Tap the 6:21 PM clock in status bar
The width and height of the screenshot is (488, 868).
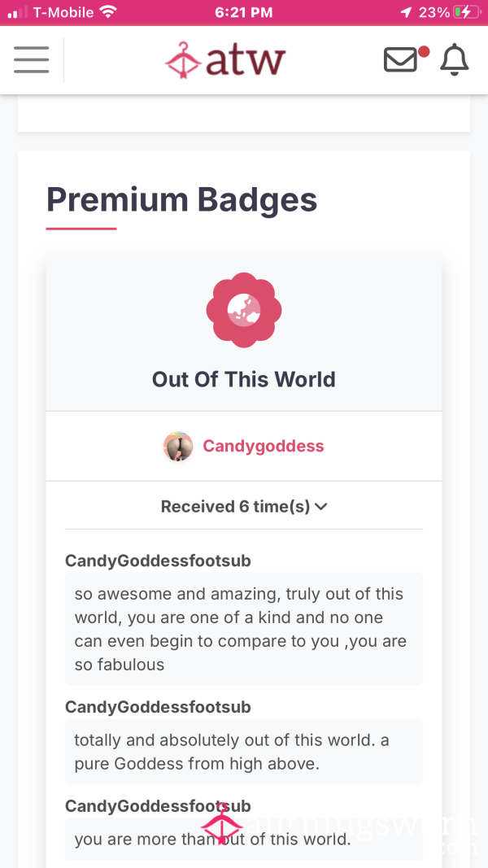click(244, 12)
